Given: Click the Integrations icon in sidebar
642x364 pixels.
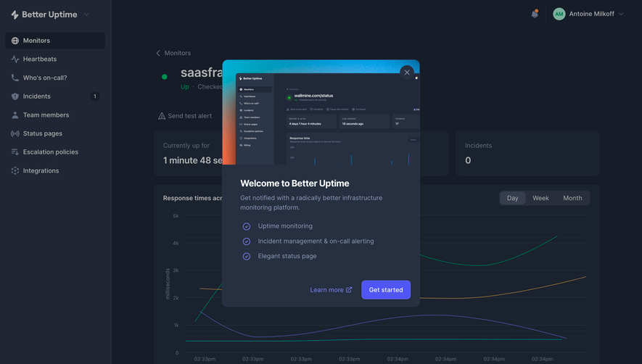Looking at the screenshot, I should (x=15, y=170).
